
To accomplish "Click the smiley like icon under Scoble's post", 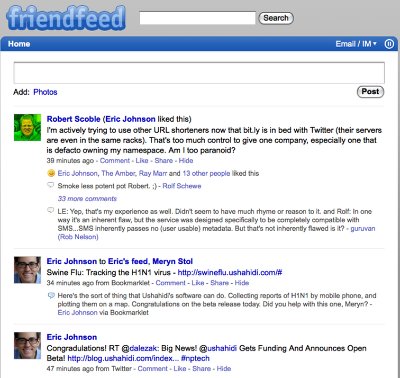I will (51, 173).
